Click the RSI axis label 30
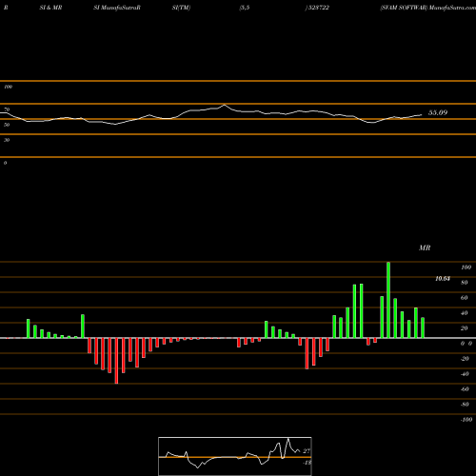 [x=7, y=140]
